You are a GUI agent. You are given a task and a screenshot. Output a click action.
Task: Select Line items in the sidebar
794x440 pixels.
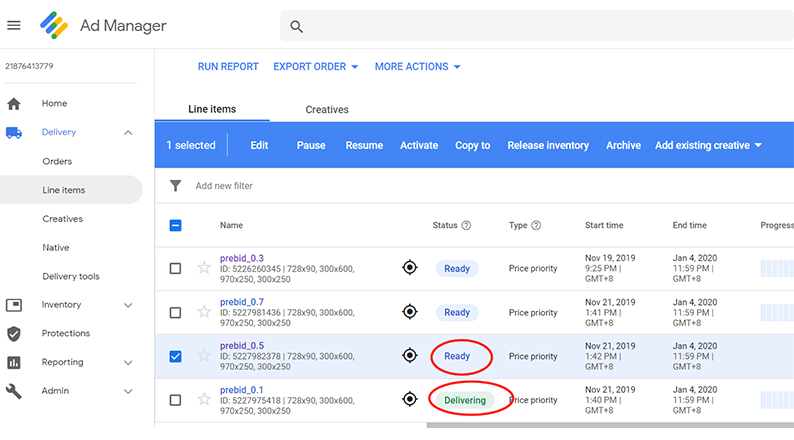pos(71,190)
